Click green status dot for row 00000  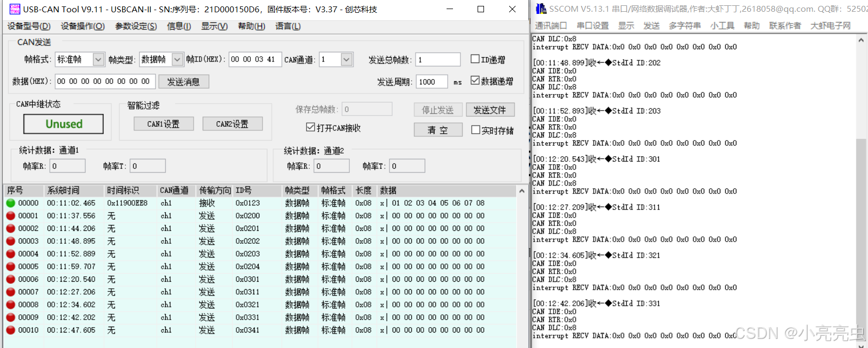click(x=11, y=203)
